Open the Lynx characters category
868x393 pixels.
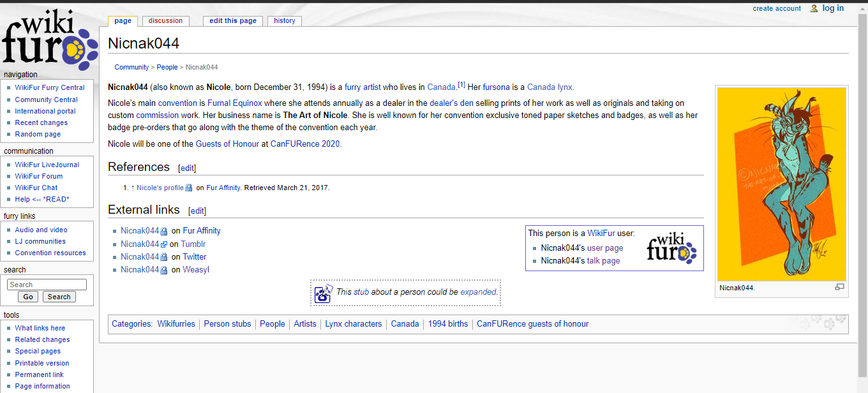click(x=354, y=324)
